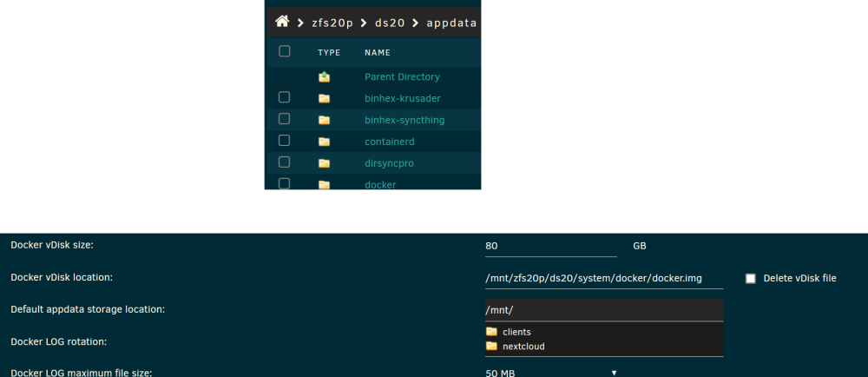
Task: Click the Default appdata storage location label
Action: 88,309
